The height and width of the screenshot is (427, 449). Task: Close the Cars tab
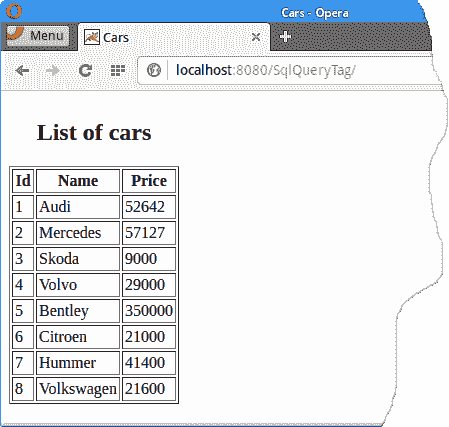click(x=256, y=37)
